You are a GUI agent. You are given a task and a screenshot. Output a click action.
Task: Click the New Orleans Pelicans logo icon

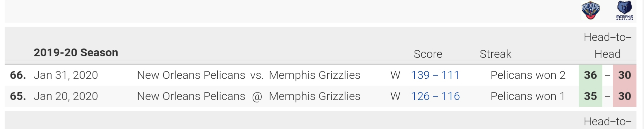click(x=591, y=11)
